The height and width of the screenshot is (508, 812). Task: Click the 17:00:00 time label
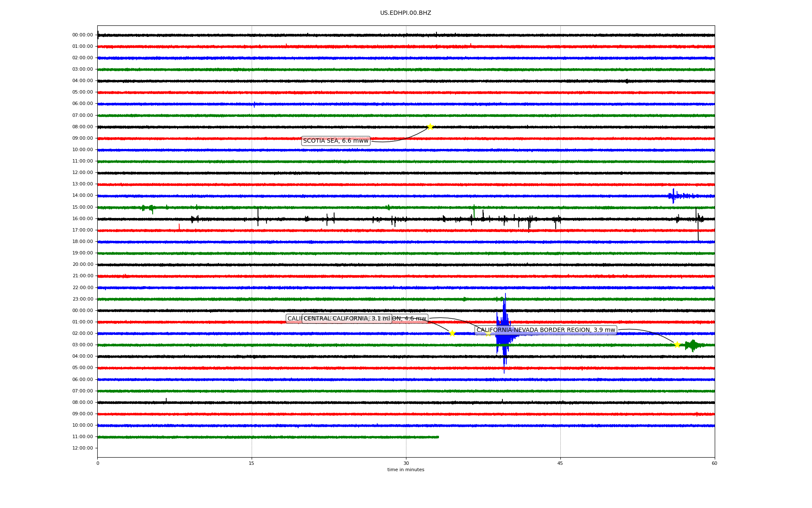[x=82, y=230]
